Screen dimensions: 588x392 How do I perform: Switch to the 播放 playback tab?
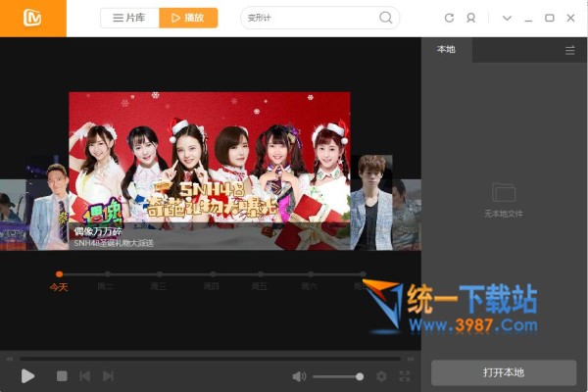[188, 18]
